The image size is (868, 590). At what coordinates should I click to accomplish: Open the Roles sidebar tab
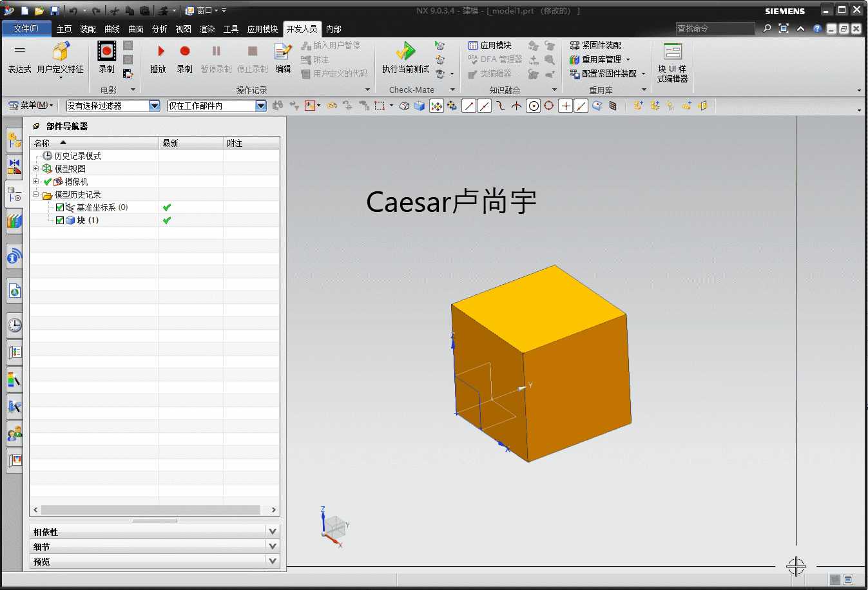click(x=14, y=433)
